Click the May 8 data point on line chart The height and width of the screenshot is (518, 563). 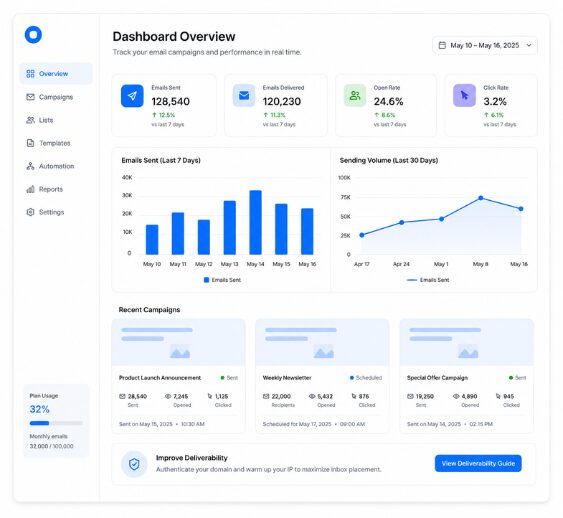[481, 198]
